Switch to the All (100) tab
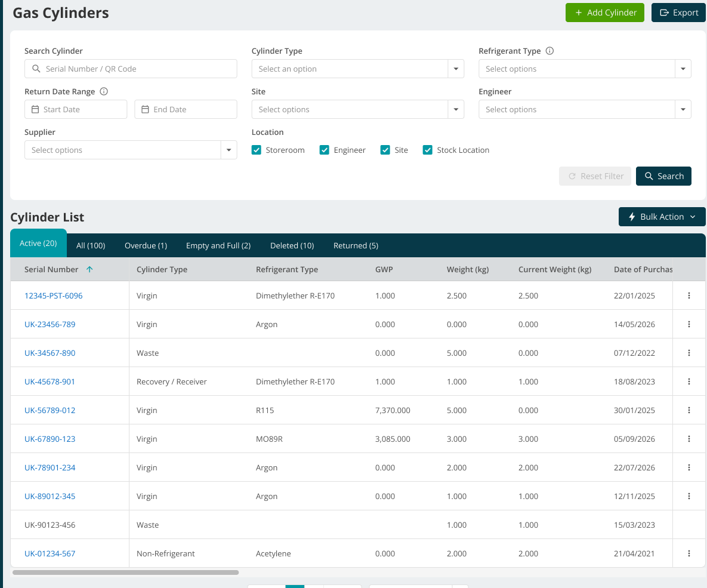 point(91,245)
